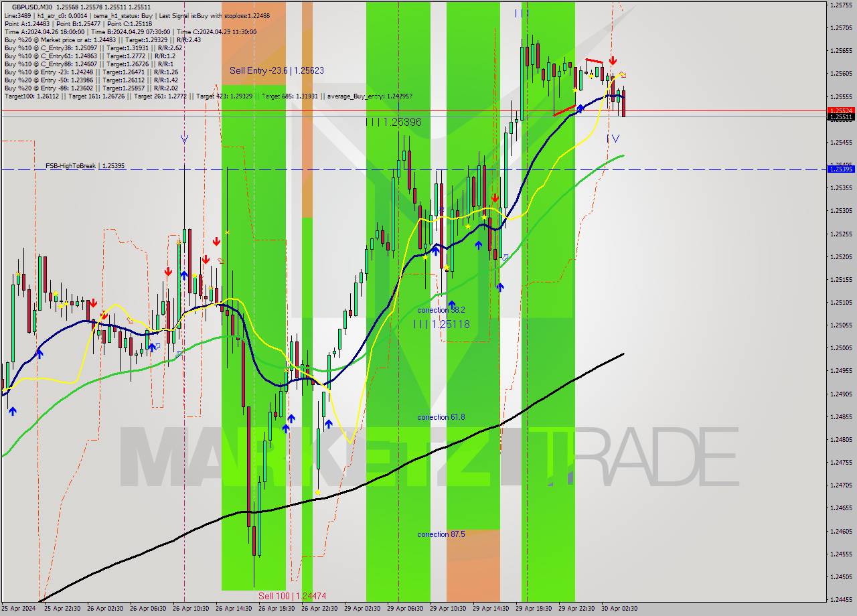Click 'Time A:2024.04.26 18:00:00'
This screenshot has width=857, height=616.
tap(44, 31)
